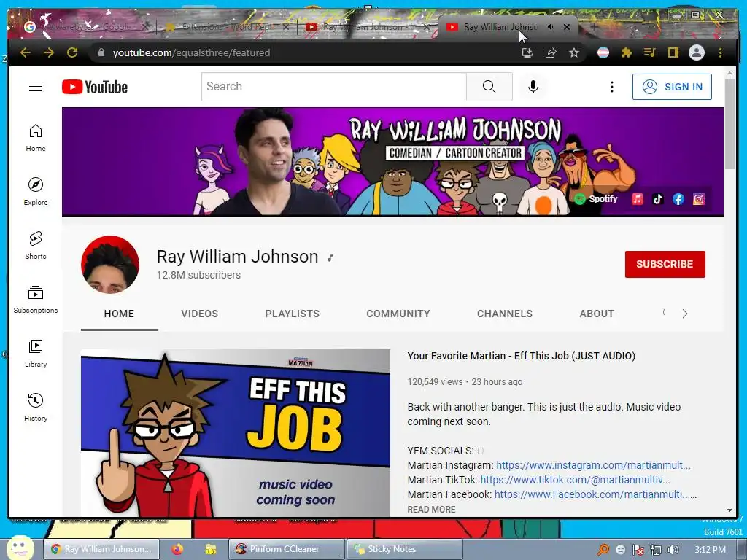
Task: Switch to the VIDEOS channel tab
Action: coord(200,314)
